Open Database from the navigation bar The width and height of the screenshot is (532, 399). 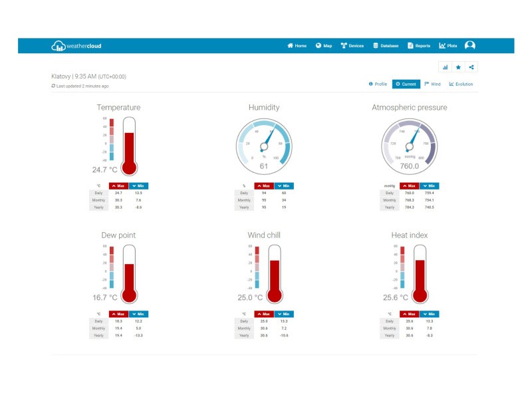click(x=386, y=46)
